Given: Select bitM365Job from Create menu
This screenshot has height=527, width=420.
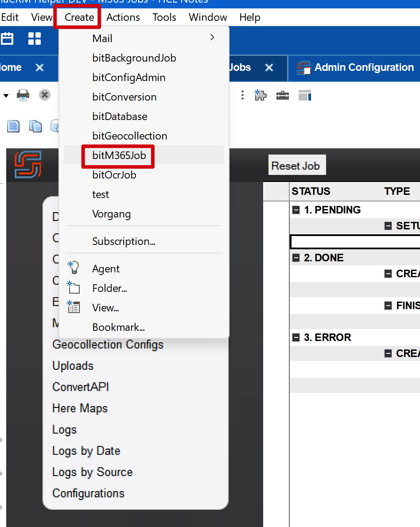Looking at the screenshot, I should click(x=119, y=155).
